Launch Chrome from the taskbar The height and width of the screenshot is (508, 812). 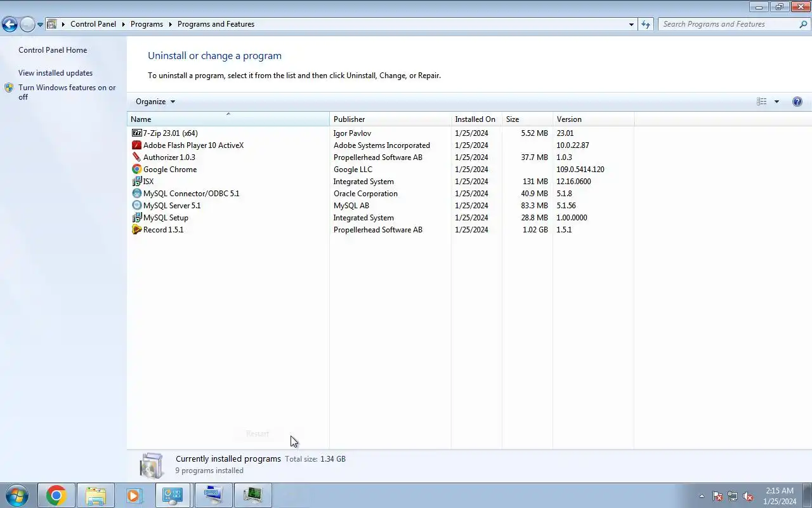pos(56,495)
